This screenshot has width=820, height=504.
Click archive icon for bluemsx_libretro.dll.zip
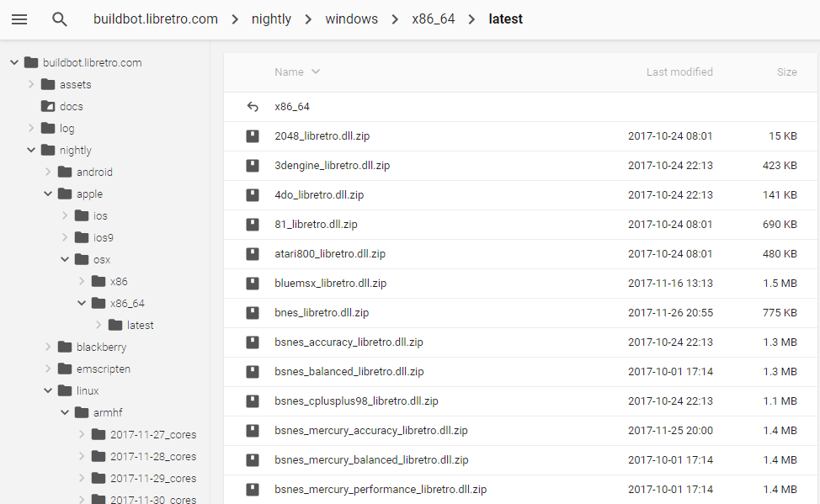(253, 284)
